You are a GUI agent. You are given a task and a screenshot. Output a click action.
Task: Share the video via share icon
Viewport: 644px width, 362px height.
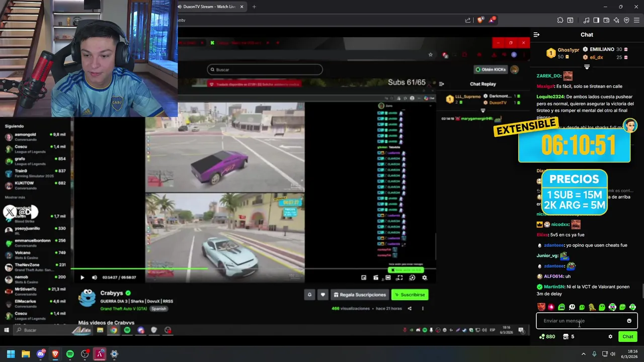coord(410,309)
